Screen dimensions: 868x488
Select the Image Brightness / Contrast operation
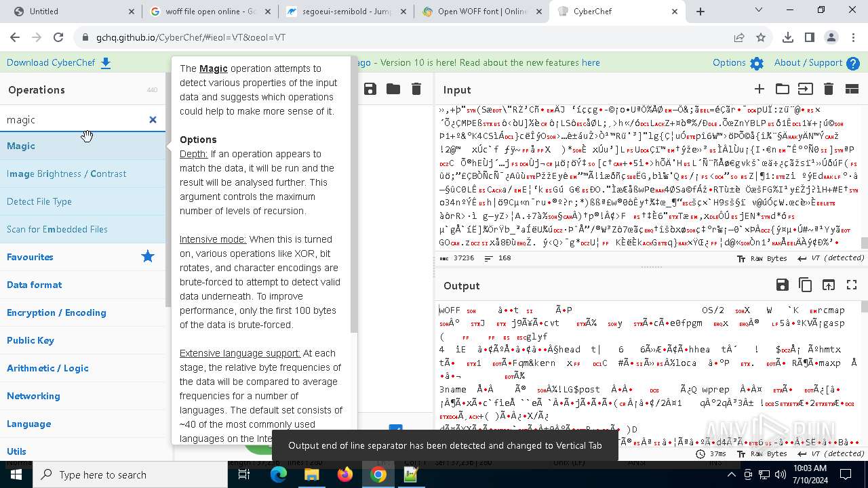(83, 174)
